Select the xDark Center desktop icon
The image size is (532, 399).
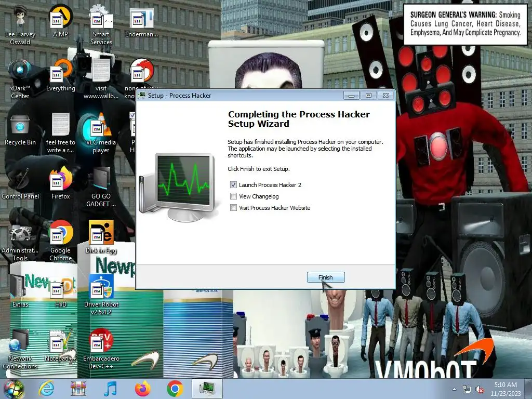(x=20, y=79)
